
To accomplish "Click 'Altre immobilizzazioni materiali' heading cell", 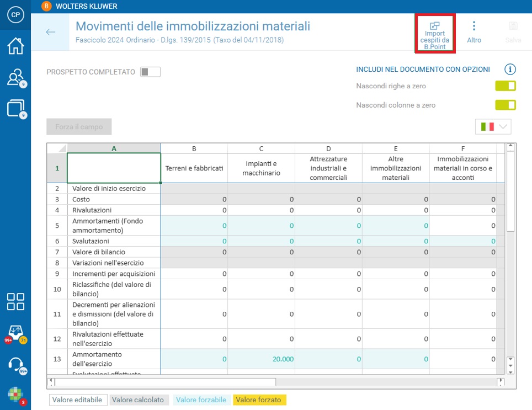I will pyautogui.click(x=396, y=168).
